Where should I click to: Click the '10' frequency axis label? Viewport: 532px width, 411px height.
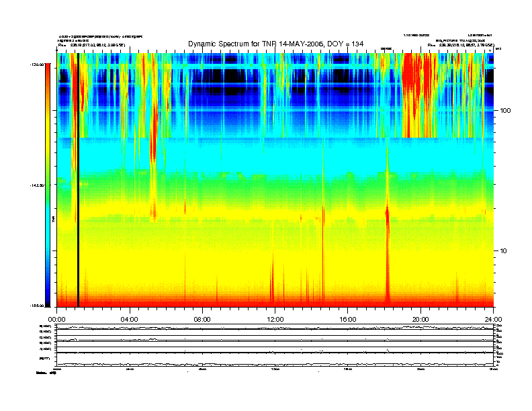point(504,251)
